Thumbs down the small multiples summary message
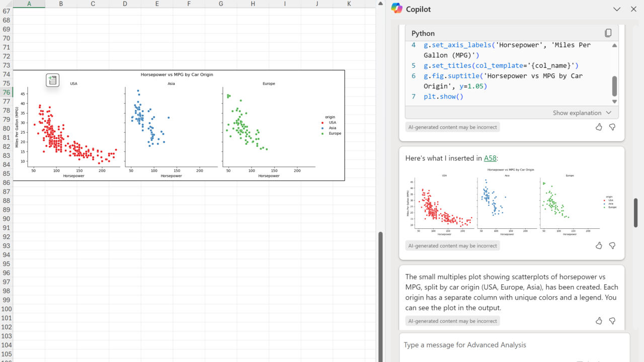 pyautogui.click(x=612, y=321)
